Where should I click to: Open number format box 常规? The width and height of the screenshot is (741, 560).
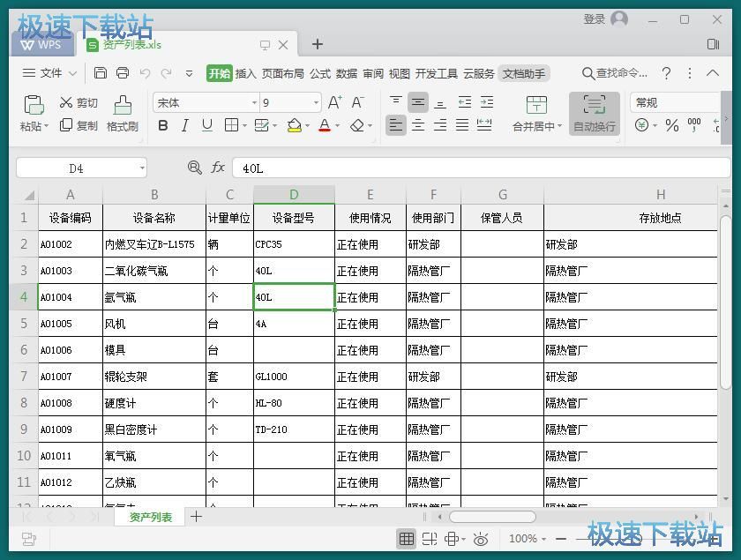pyautogui.click(x=675, y=102)
